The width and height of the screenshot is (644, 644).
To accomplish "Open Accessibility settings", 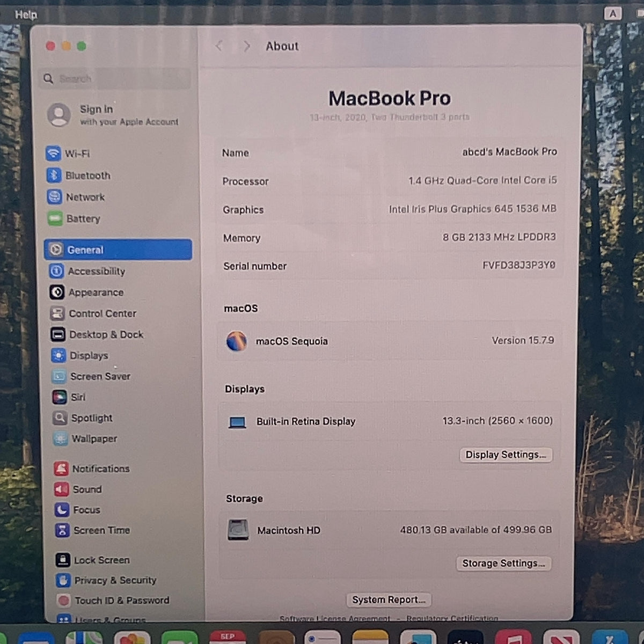I will point(87,271).
